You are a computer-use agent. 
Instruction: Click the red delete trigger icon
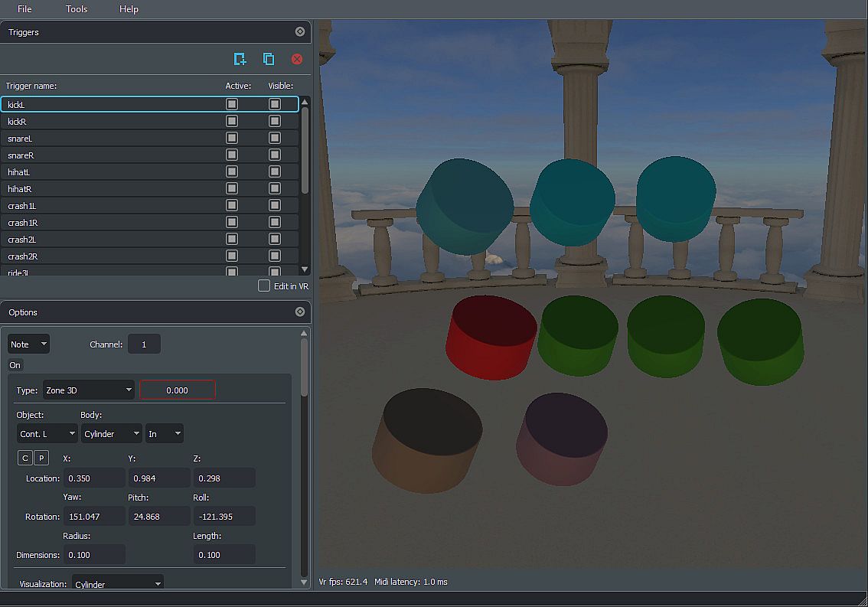297,59
